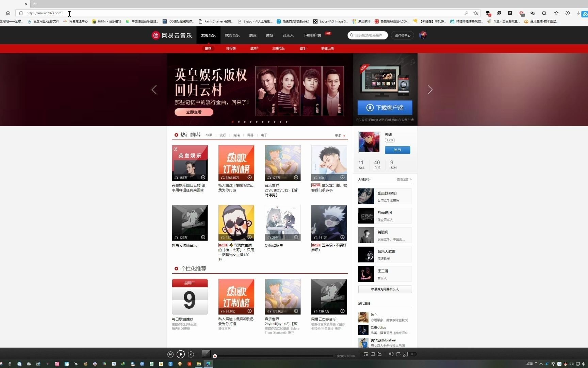Show the next banner with the right arrow
Screen dimensions: 588x368
tap(430, 90)
